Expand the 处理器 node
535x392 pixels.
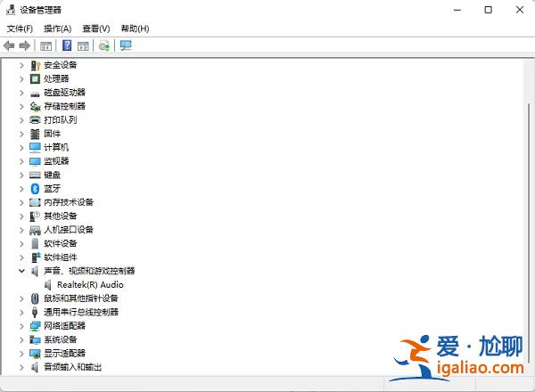tap(21, 79)
